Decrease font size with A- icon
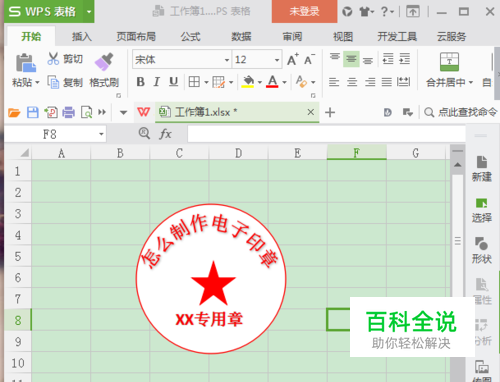Image resolution: width=500 pixels, height=382 pixels. tap(309, 60)
